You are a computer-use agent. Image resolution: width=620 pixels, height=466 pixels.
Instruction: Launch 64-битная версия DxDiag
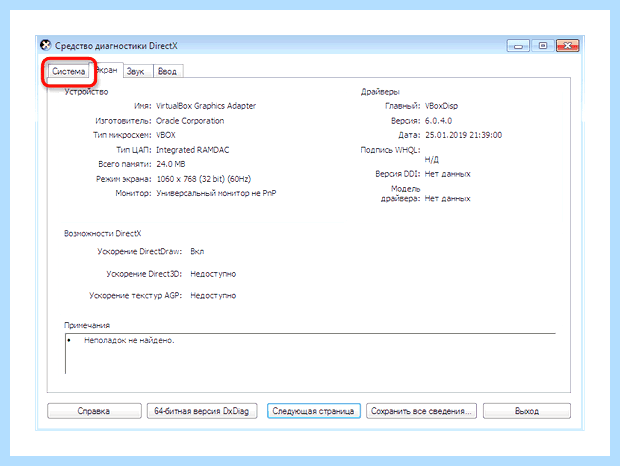click(x=202, y=411)
